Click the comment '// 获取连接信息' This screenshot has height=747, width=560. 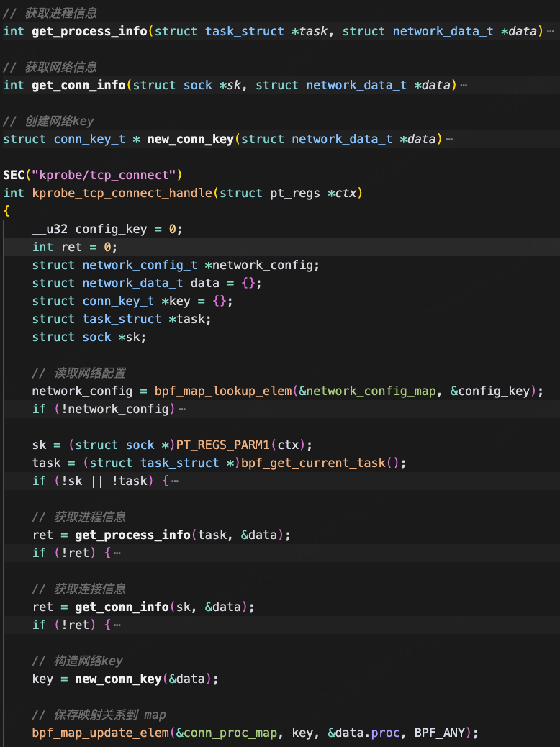[x=78, y=589]
